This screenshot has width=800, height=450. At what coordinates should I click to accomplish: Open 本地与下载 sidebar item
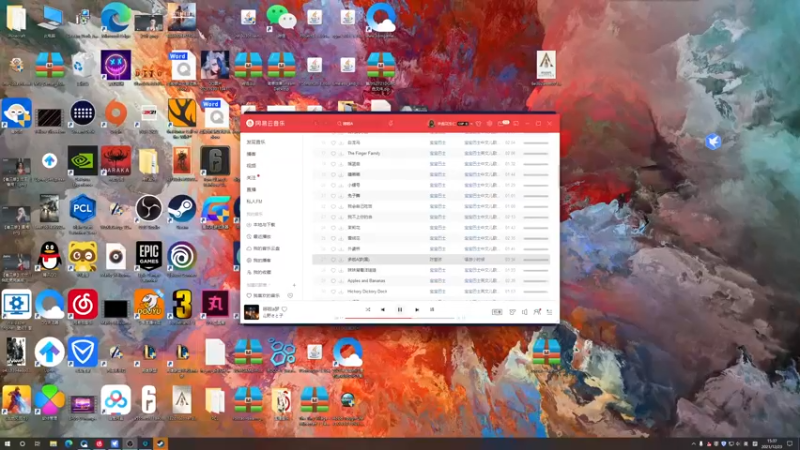pos(261,225)
